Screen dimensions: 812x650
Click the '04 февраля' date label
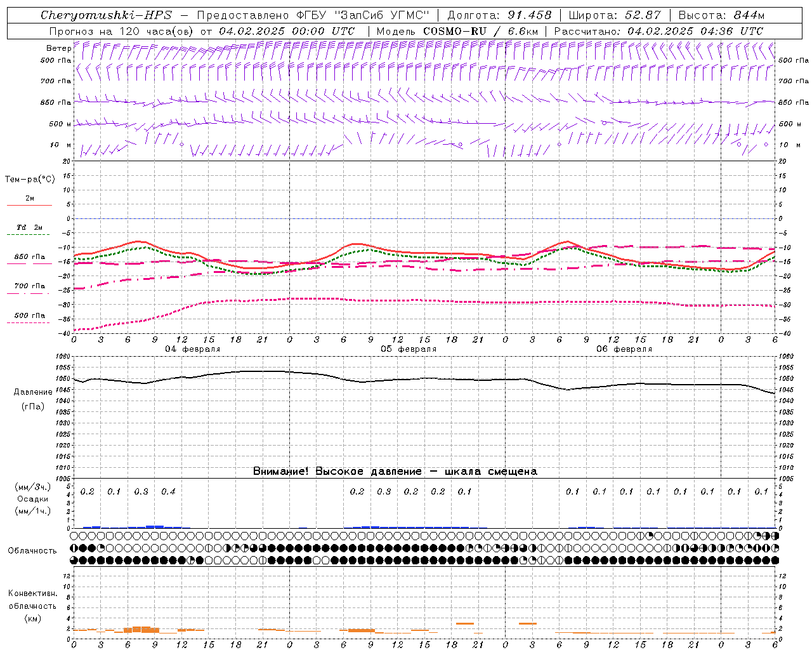(x=193, y=349)
